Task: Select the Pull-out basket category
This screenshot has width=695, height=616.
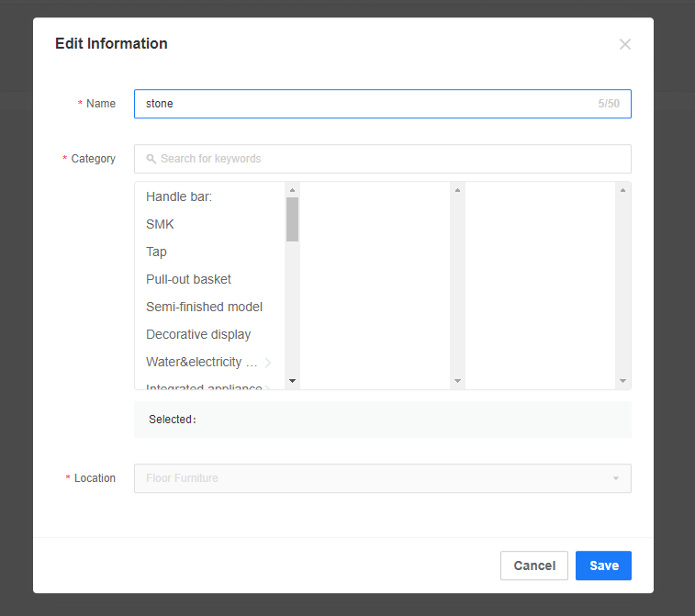Action: pyautogui.click(x=188, y=279)
